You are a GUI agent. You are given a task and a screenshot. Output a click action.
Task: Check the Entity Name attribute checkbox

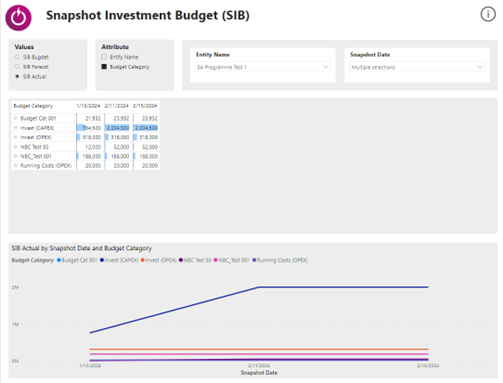[x=104, y=57]
